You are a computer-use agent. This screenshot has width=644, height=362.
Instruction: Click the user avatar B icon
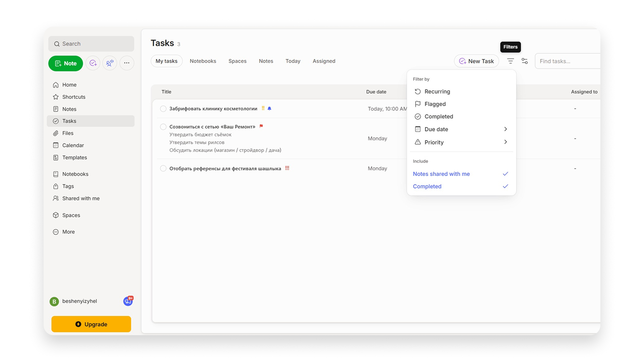click(54, 301)
